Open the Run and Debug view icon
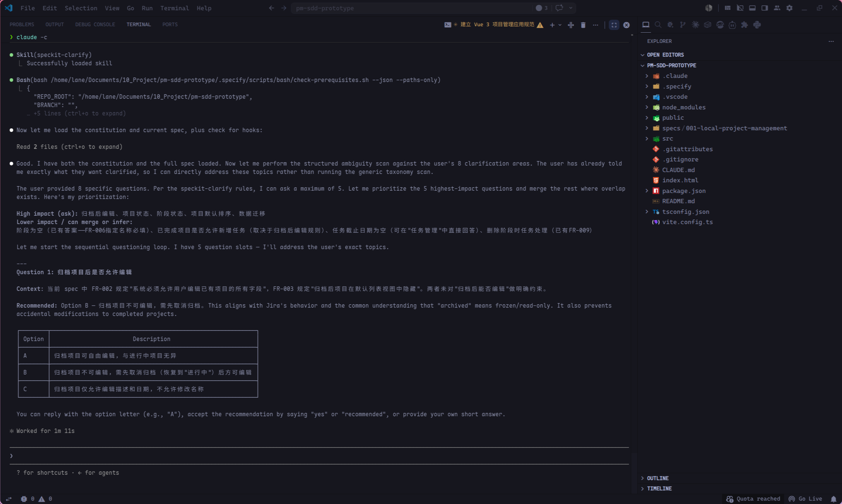The image size is (842, 504). pos(670,25)
